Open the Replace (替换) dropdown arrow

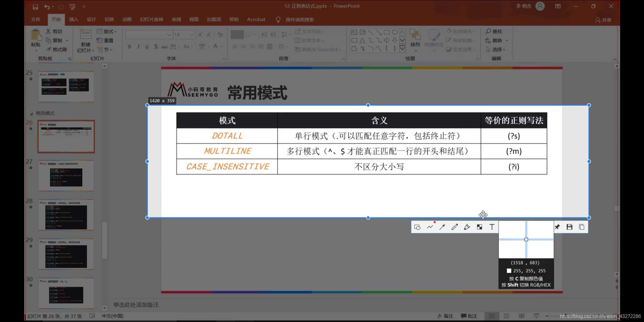(507, 40)
